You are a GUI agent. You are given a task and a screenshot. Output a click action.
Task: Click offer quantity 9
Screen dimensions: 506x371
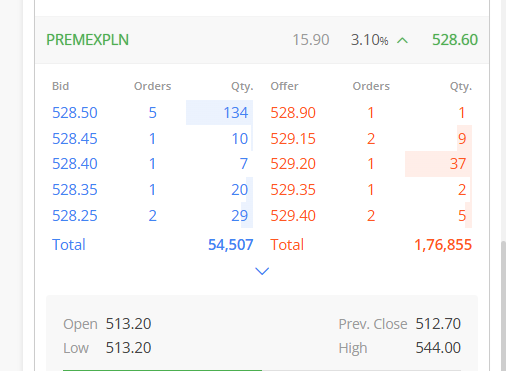coord(462,139)
